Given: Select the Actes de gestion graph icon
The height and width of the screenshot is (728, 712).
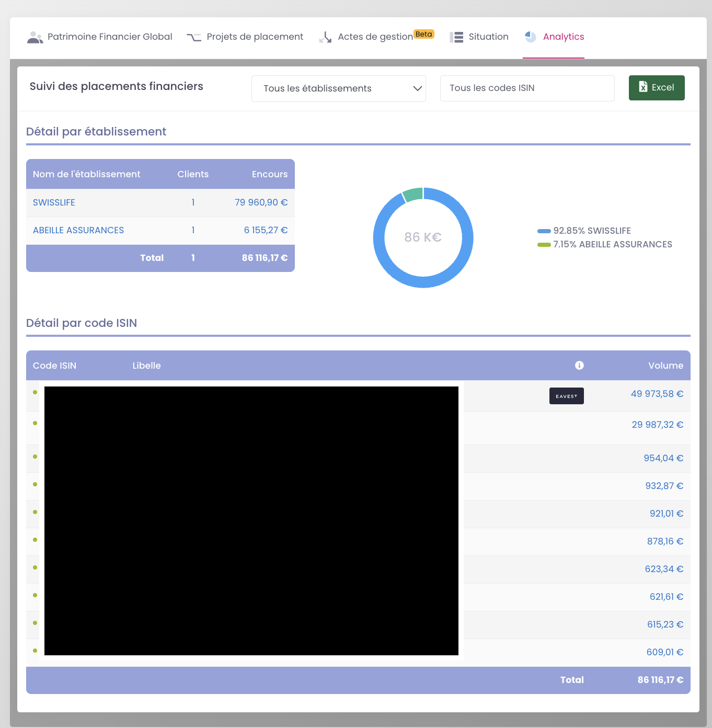Looking at the screenshot, I should (x=325, y=37).
